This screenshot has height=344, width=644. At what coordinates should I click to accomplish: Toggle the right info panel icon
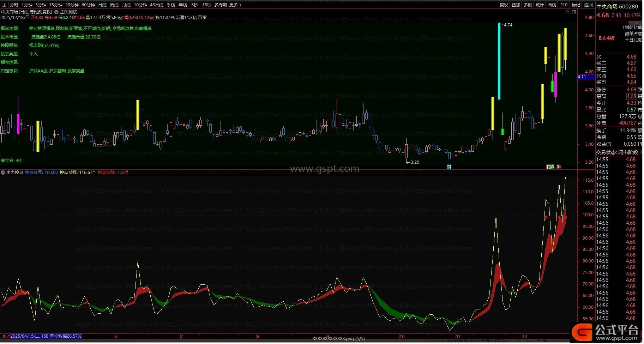point(574,12)
